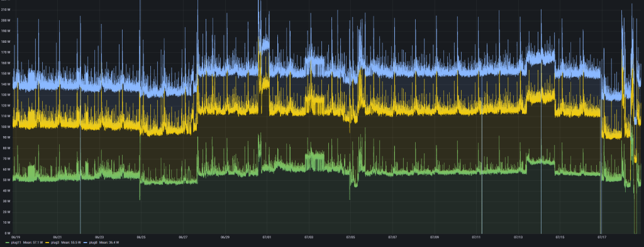Screen dimensions: 644x247
Task: Click the 210 W y-axis label
Action: [x=6, y=9]
